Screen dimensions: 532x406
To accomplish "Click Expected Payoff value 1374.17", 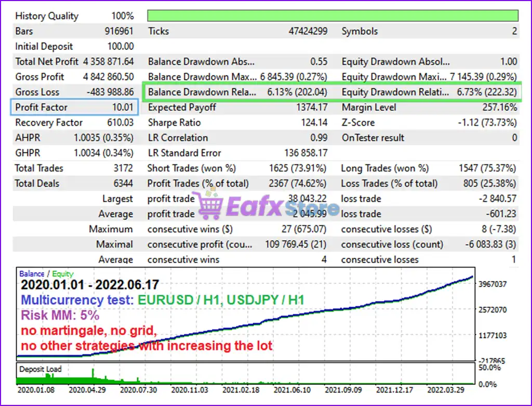I will (x=312, y=108).
